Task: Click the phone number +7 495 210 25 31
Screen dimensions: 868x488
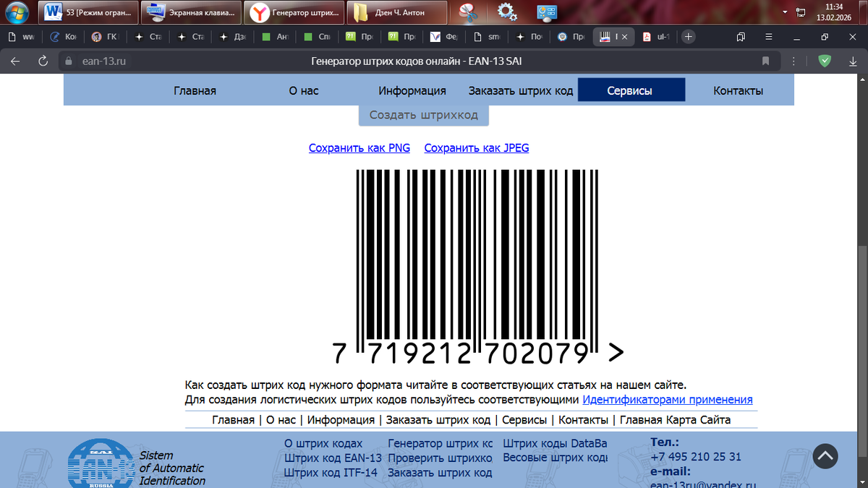Action: tap(696, 457)
